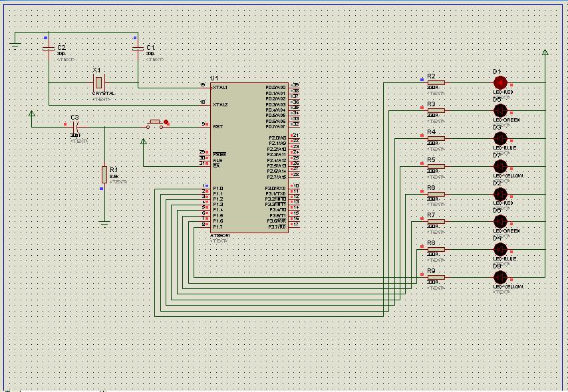This screenshot has height=392, width=568.
Task: Click resistor R2 connected to D1
Action: pyautogui.click(x=436, y=83)
